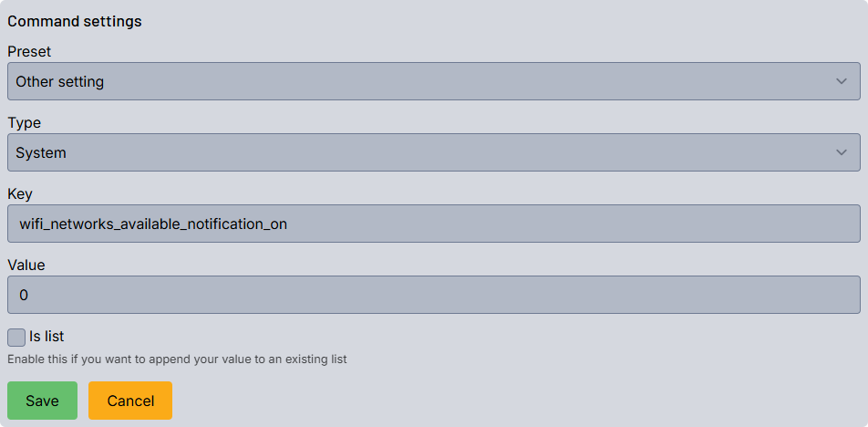
Task: Focus the Key input field
Action: tap(547, 224)
